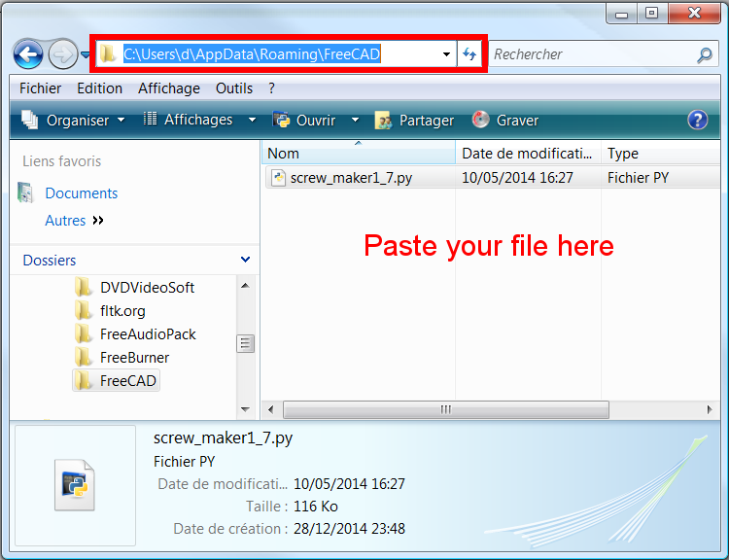
Task: Click the address path C:\Users\d\AppData\Roaming\FreeCAD
Action: tap(252, 53)
